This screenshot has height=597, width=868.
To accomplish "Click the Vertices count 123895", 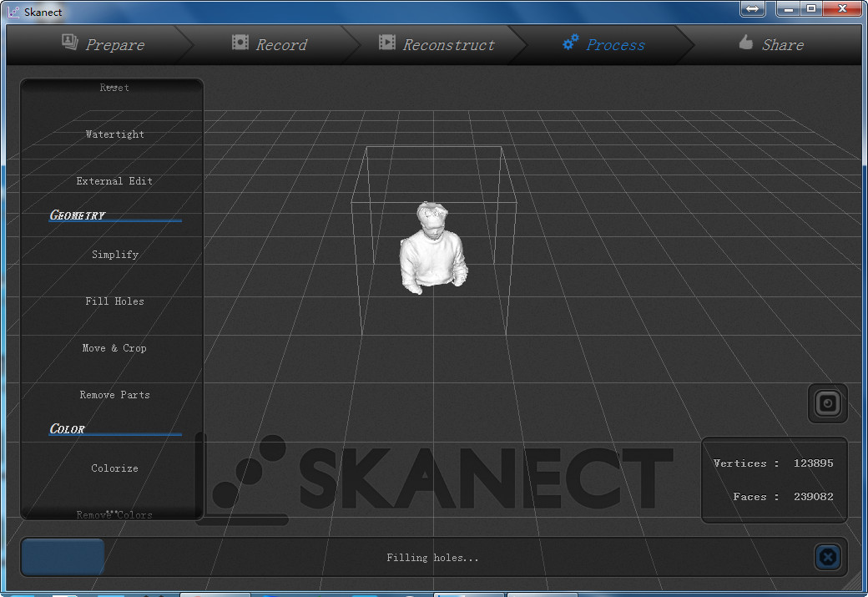I will [x=813, y=463].
